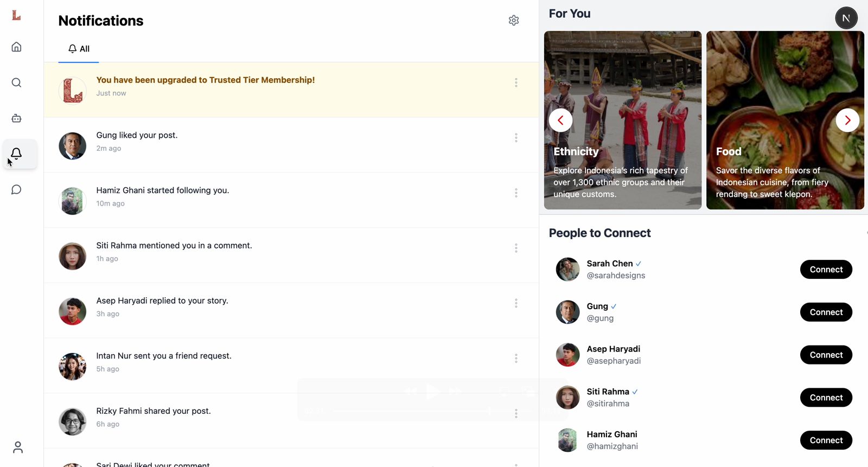Open the bot assistant icon in the sidebar
868x467 pixels.
click(x=16, y=118)
